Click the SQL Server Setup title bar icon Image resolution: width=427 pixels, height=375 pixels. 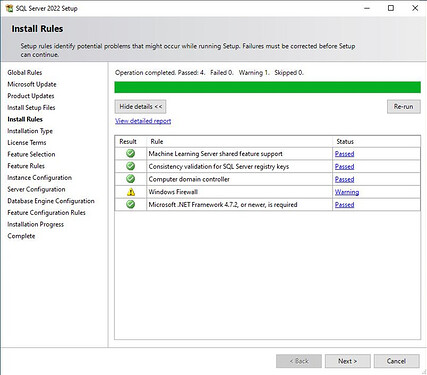[x=9, y=8]
